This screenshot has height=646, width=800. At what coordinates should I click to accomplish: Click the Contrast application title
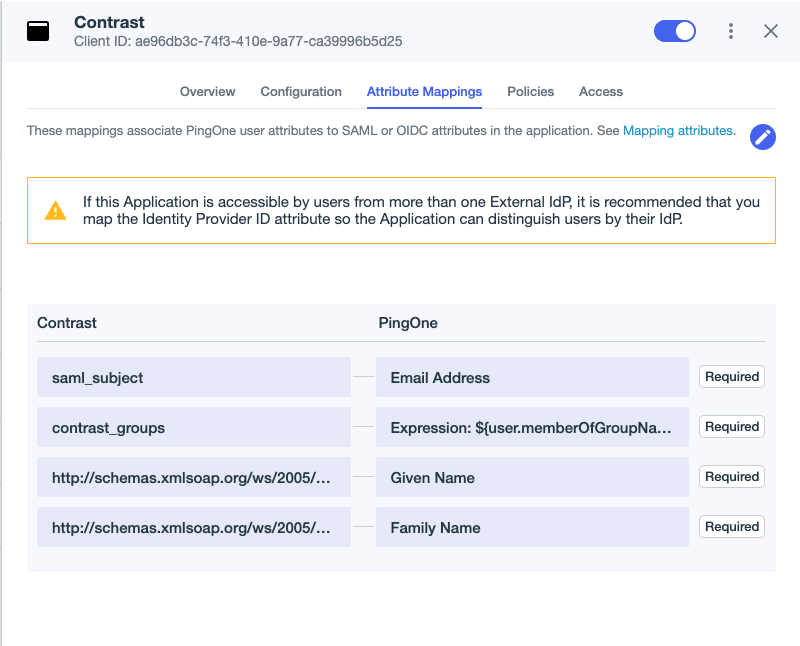click(x=109, y=22)
